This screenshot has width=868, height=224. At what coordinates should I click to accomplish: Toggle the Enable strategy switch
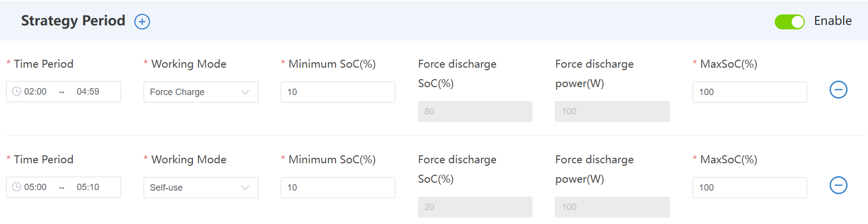click(x=789, y=22)
